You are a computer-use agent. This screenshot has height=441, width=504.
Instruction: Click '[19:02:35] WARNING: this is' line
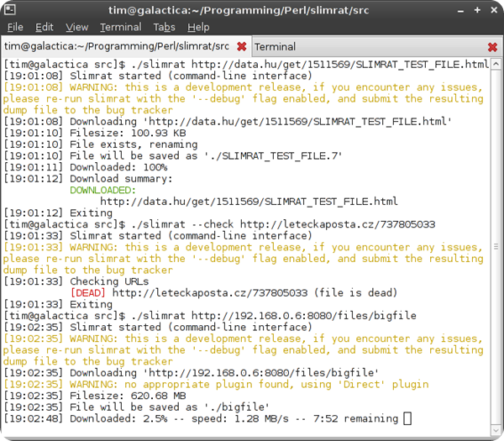coord(243,339)
